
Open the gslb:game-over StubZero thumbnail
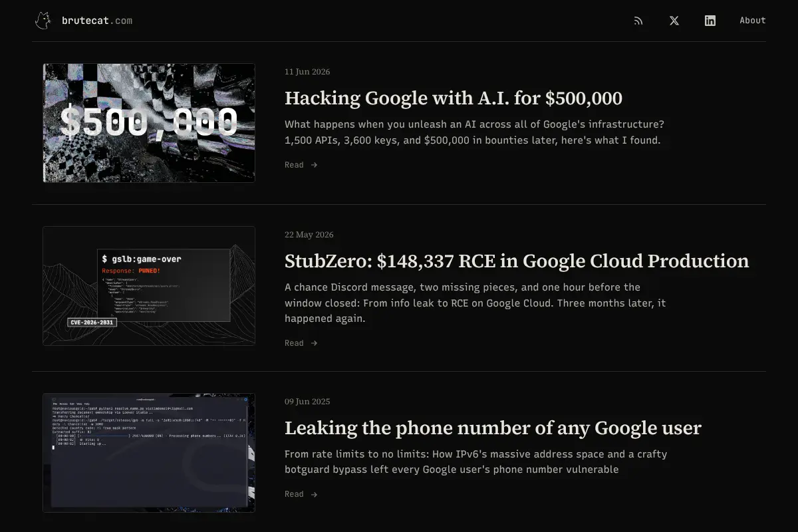[x=149, y=286]
